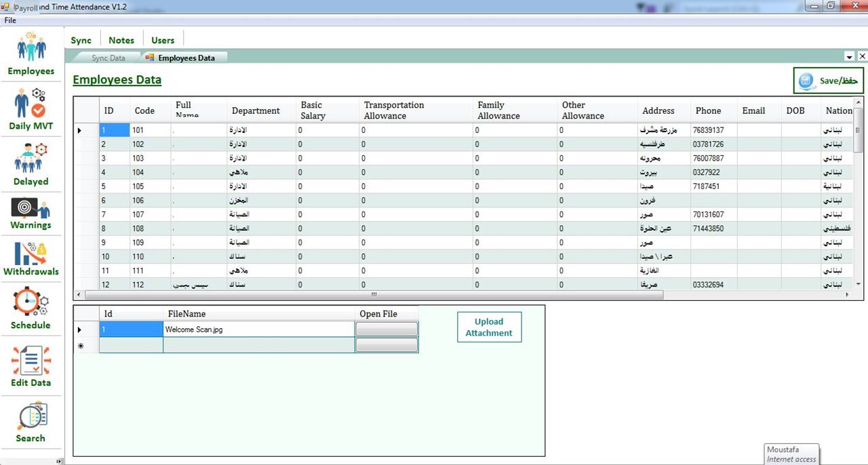Click the phone cell 76839137
The image size is (868, 465).
tap(713, 129)
